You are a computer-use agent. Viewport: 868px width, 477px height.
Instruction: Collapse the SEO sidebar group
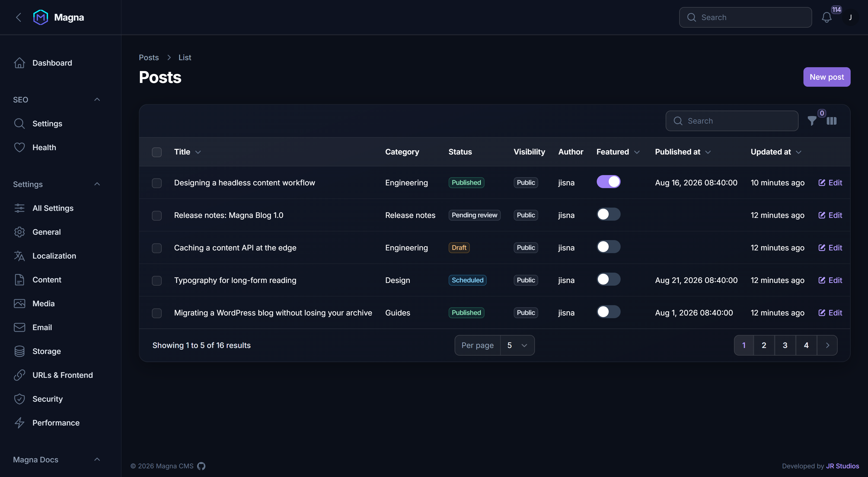[97, 99]
